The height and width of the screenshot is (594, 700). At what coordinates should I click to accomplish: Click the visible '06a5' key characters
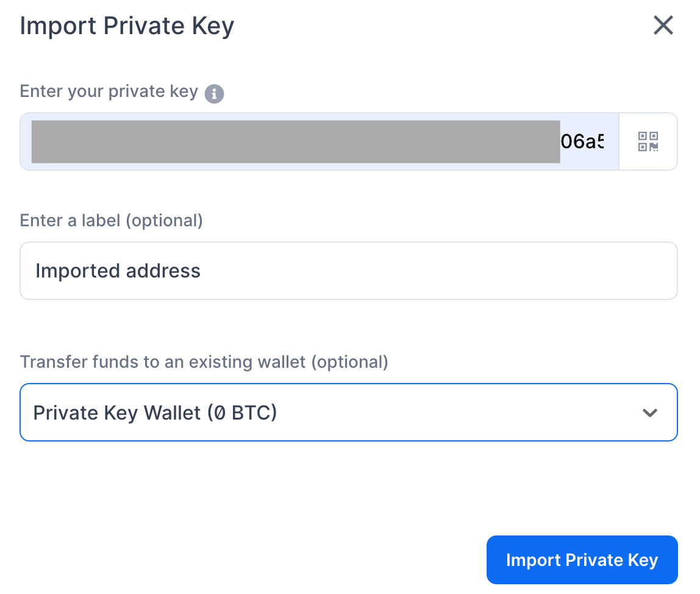pyautogui.click(x=582, y=142)
